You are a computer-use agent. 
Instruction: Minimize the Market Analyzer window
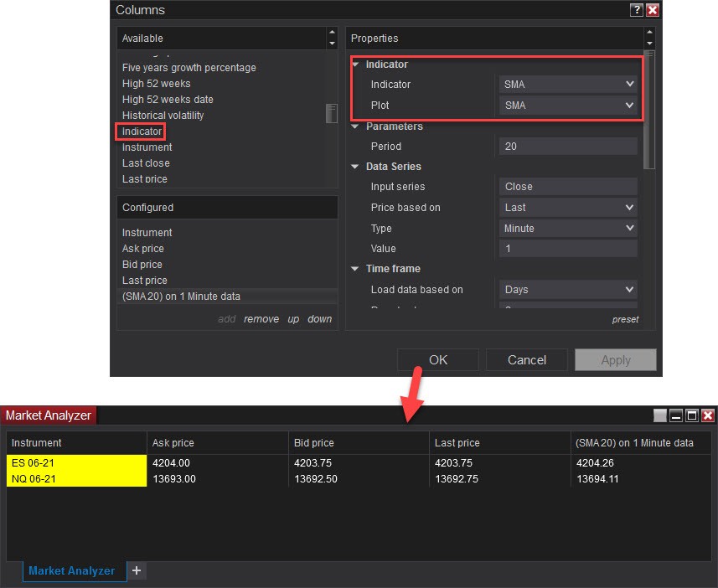[676, 415]
